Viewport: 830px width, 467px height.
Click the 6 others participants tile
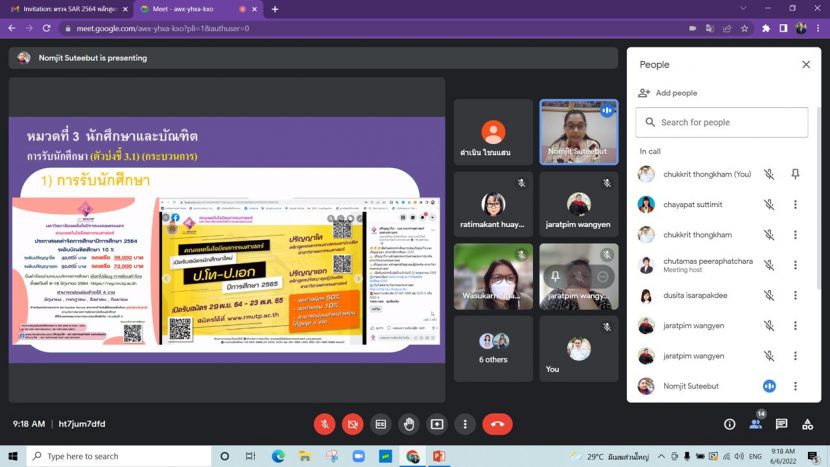coord(493,348)
